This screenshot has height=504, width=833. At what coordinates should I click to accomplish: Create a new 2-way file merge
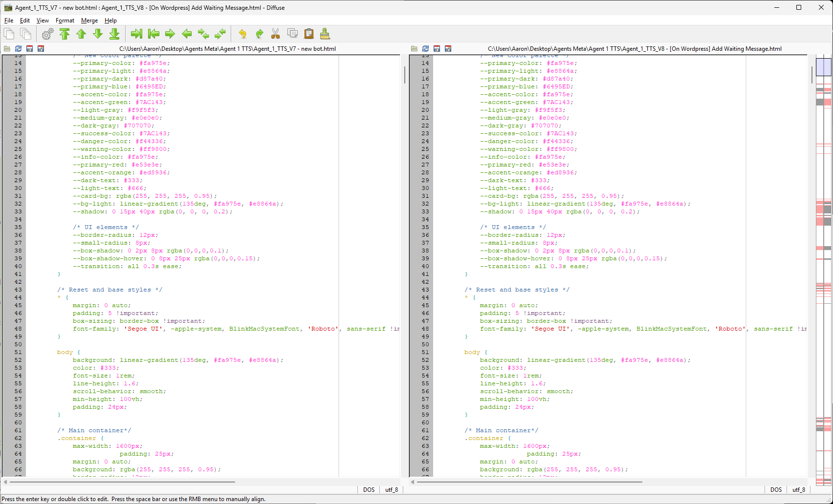tap(9, 34)
